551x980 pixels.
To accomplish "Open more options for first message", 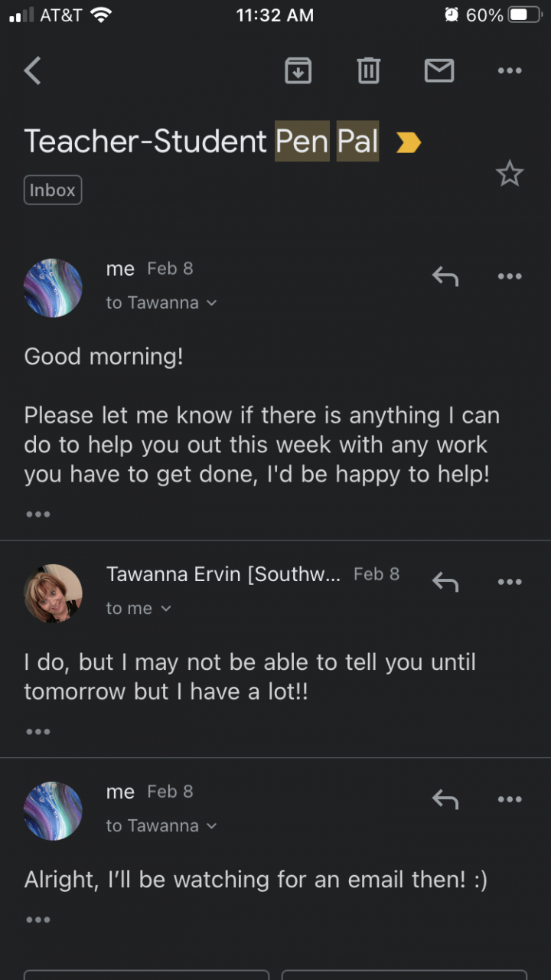I will click(510, 276).
